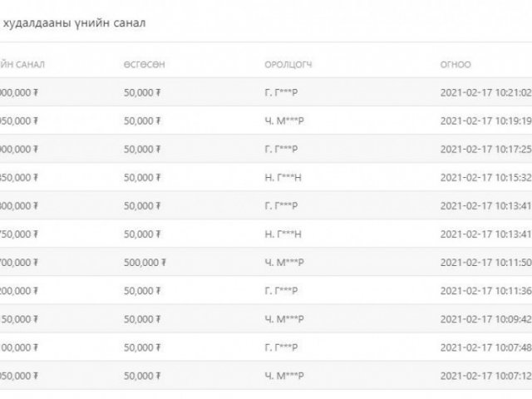Viewport: 532px width, 399px height.
Task: Click the ОГНОО column header
Action: (x=456, y=65)
